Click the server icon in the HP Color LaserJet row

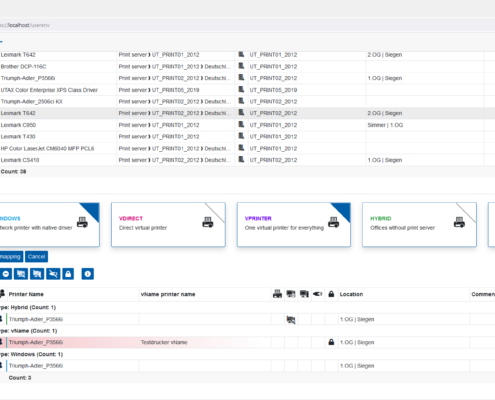pos(241,148)
